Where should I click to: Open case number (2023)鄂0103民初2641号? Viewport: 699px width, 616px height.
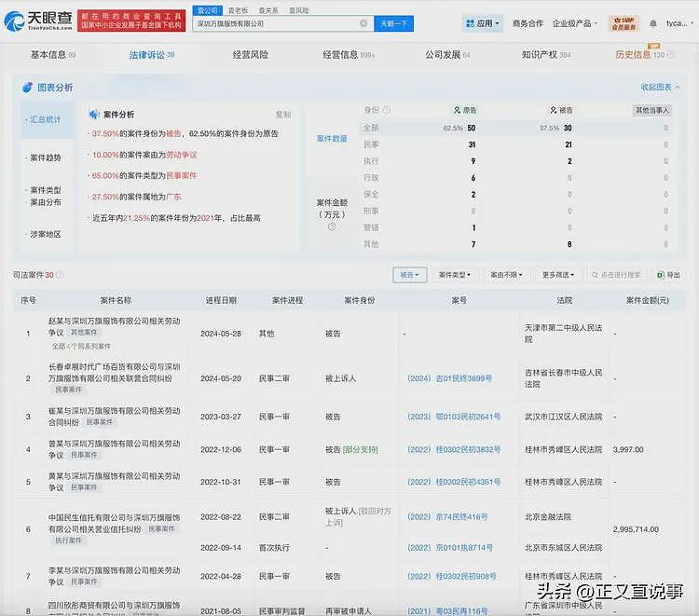454,417
